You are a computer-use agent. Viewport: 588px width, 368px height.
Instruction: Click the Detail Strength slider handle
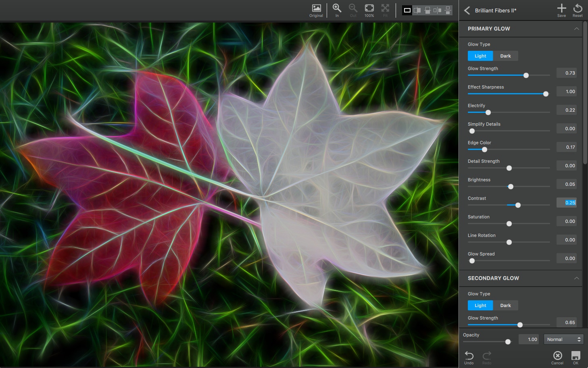click(509, 168)
